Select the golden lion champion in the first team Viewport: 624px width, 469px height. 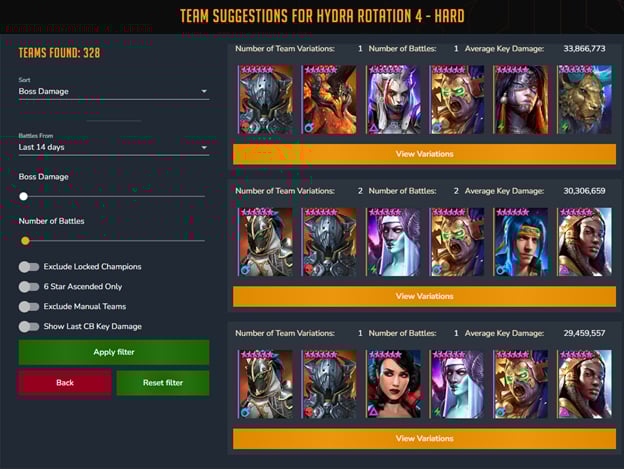click(585, 99)
